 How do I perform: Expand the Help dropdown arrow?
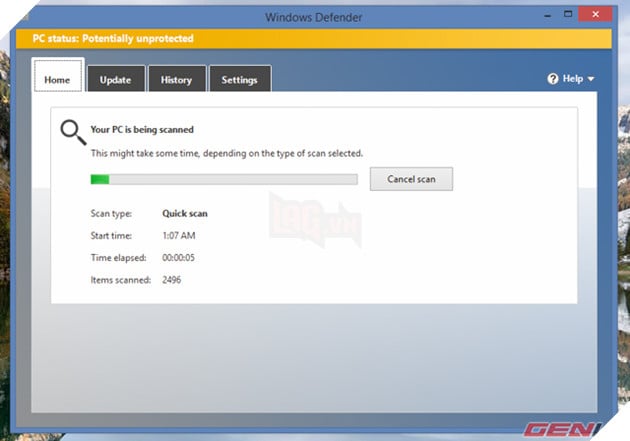point(591,79)
